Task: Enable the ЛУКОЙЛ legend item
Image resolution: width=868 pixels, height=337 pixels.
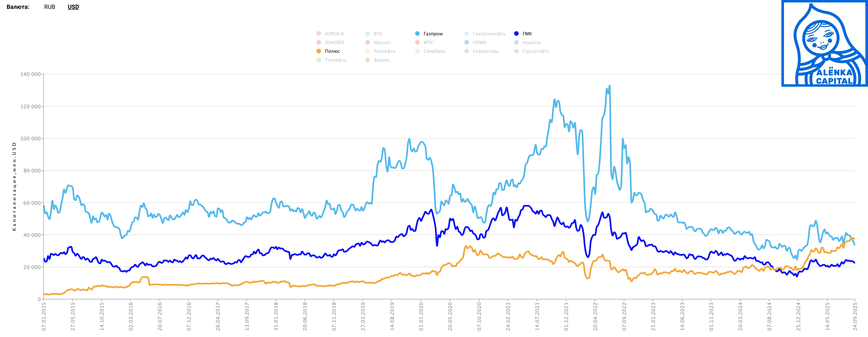Action: (x=334, y=43)
